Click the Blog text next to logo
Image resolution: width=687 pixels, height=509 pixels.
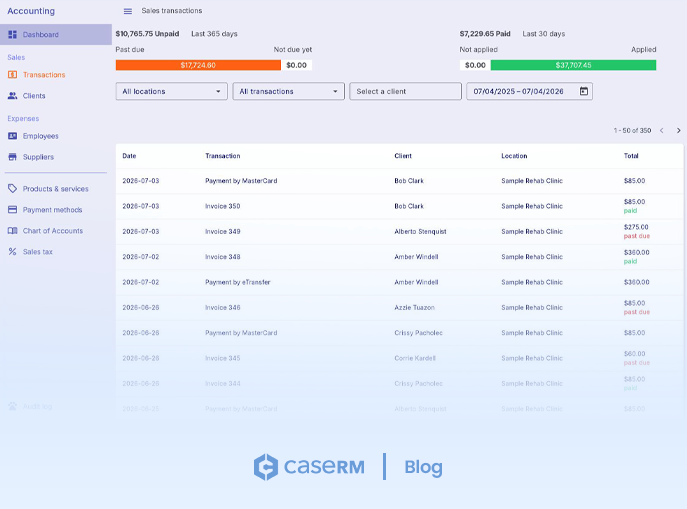point(423,467)
